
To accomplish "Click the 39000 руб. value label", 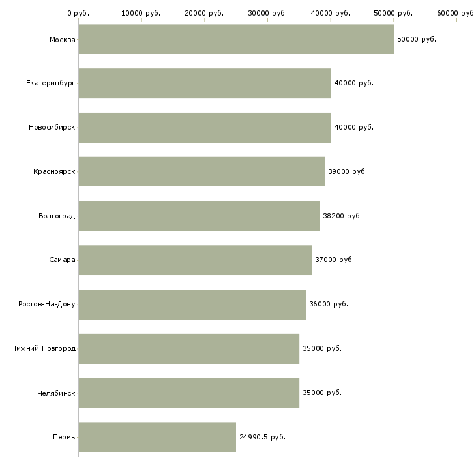I will (348, 171).
